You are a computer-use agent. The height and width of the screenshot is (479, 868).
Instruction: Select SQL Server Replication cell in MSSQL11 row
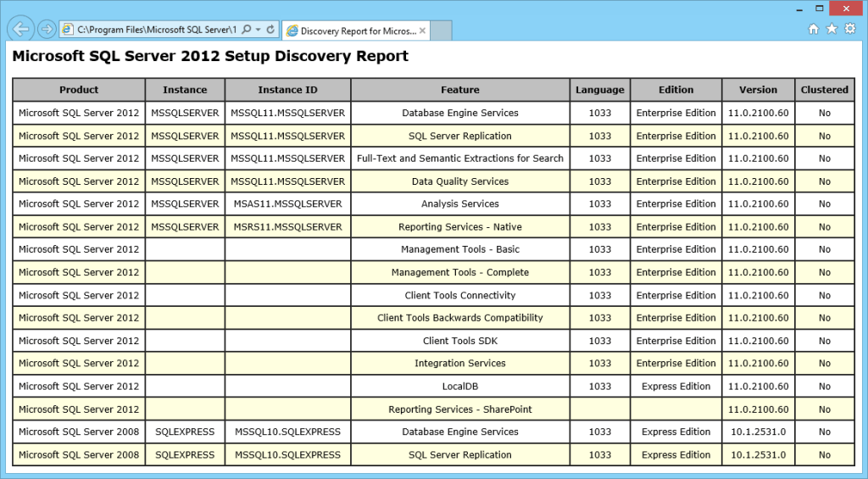click(460, 136)
